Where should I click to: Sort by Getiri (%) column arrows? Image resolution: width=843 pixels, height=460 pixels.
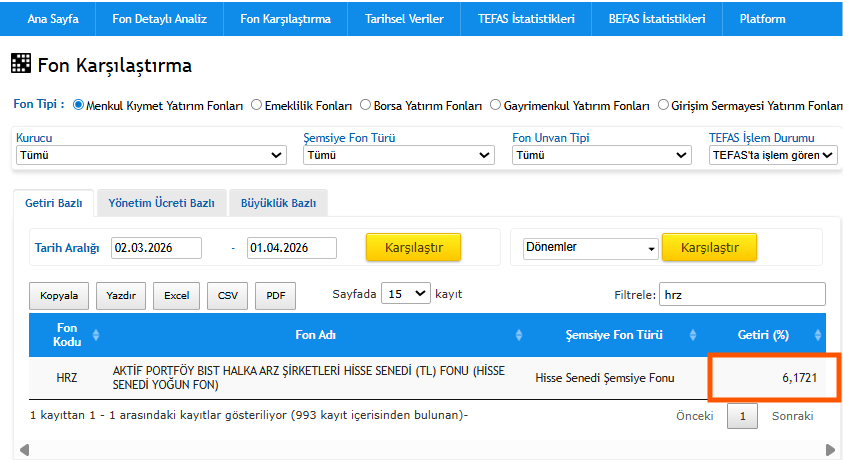[x=818, y=335]
